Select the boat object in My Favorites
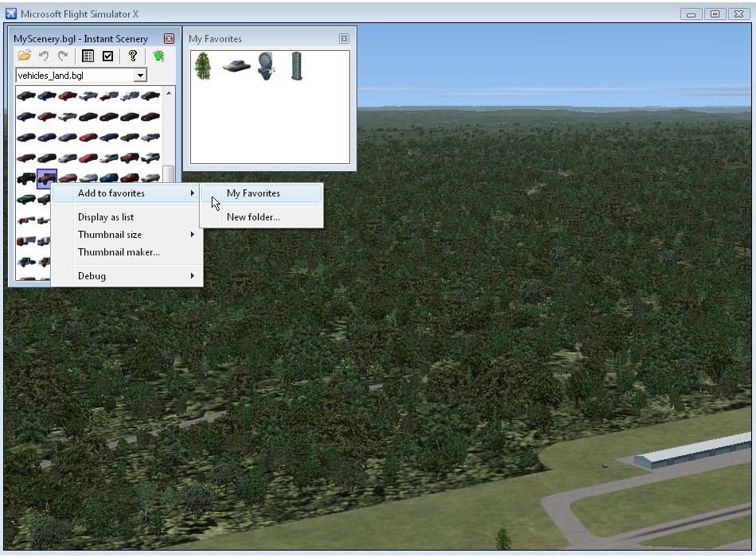Image resolution: width=756 pixels, height=557 pixels. 236,67
